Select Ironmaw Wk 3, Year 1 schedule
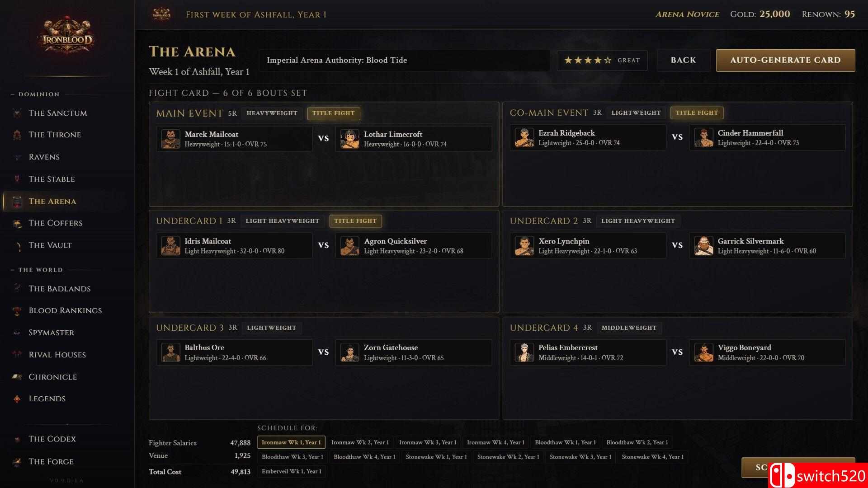The image size is (868, 488). (x=428, y=442)
